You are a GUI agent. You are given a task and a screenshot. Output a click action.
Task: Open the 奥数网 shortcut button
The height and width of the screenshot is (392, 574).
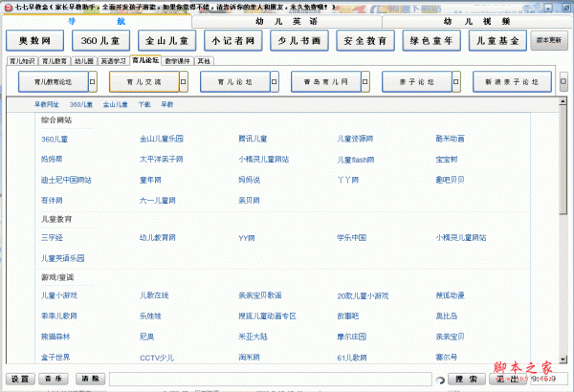[34, 40]
